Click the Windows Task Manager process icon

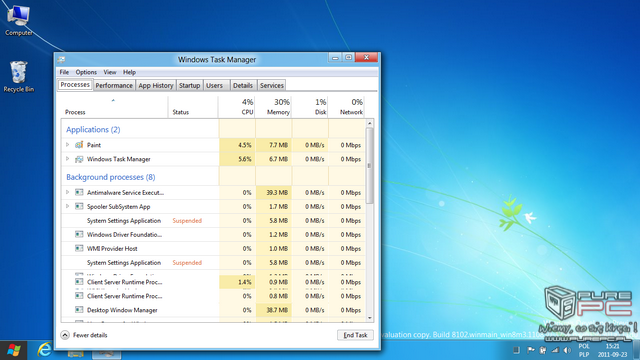79,159
